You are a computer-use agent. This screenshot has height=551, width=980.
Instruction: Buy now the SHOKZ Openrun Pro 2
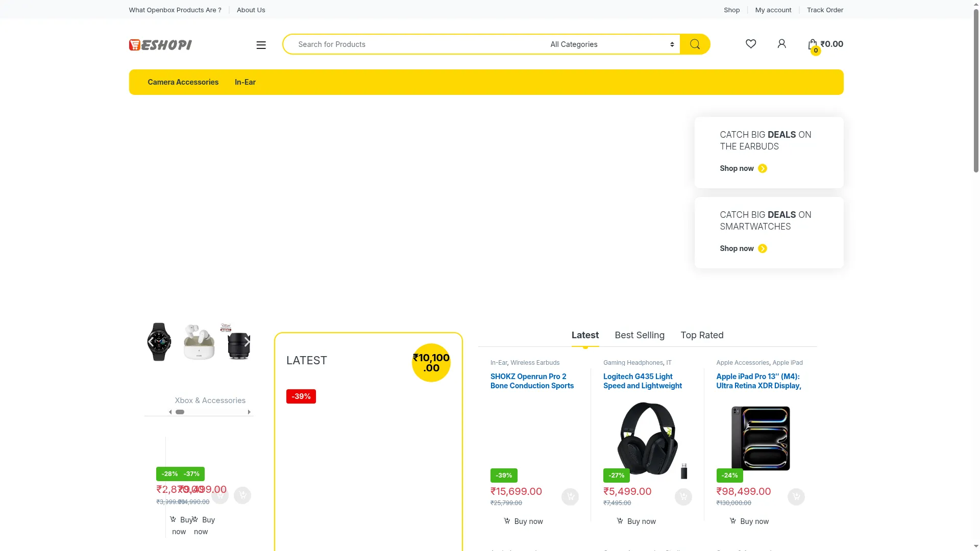click(528, 521)
